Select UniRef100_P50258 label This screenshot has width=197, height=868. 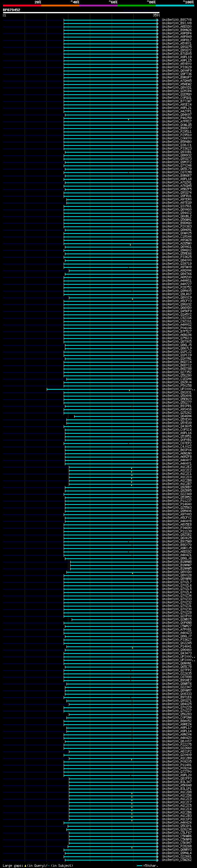(x=177, y=386)
